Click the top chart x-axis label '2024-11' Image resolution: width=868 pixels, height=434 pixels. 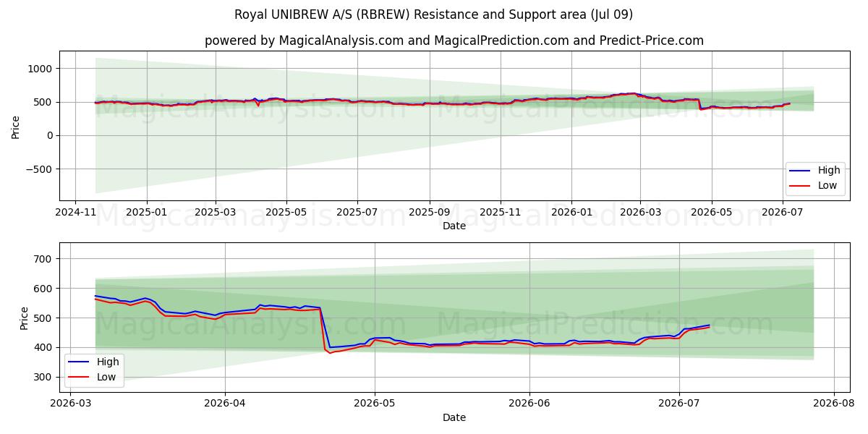pyautogui.click(x=76, y=213)
